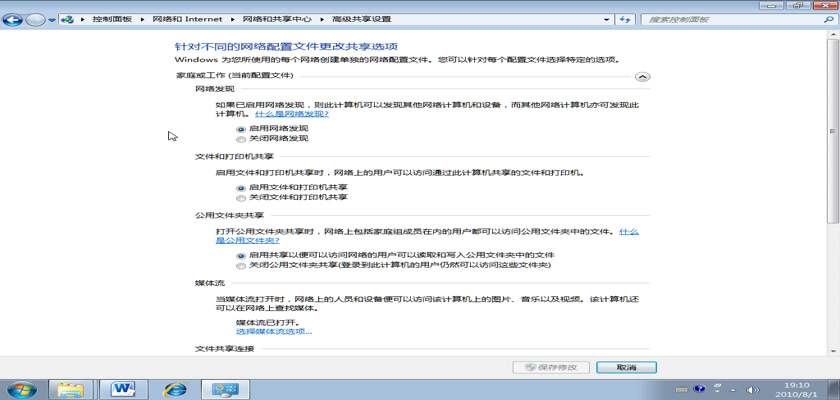Collapse the 家庭或工作 profile section
This screenshot has width=840, height=400.
coord(643,76)
